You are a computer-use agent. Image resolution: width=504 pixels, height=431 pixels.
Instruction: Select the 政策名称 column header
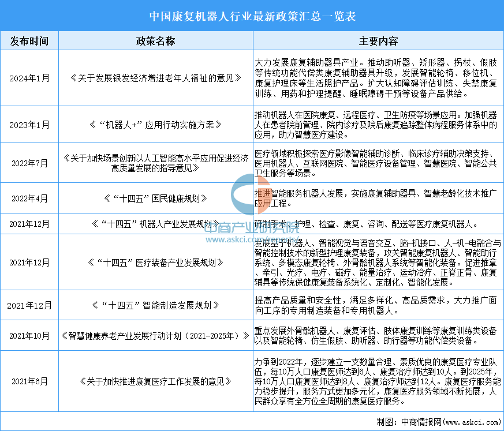pyautogui.click(x=155, y=42)
